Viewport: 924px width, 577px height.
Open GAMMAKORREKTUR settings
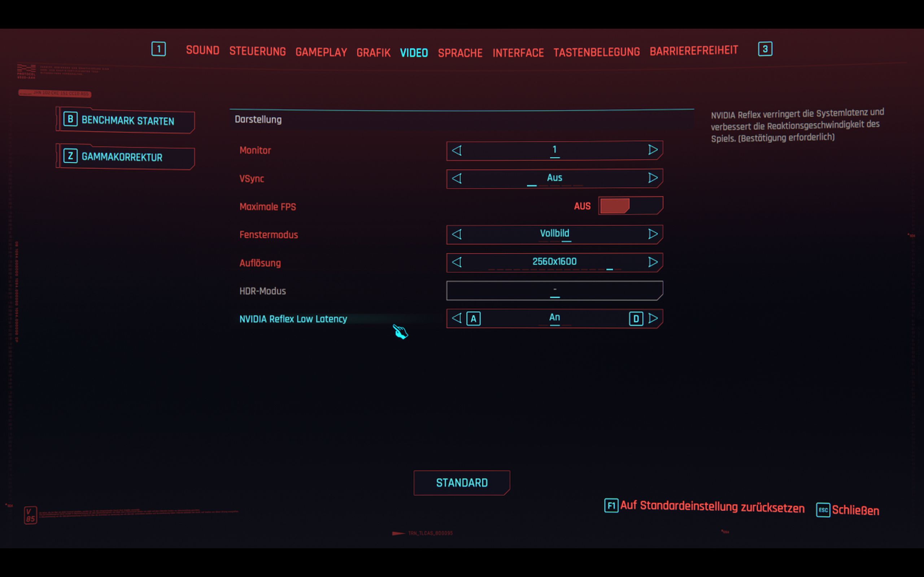click(121, 157)
